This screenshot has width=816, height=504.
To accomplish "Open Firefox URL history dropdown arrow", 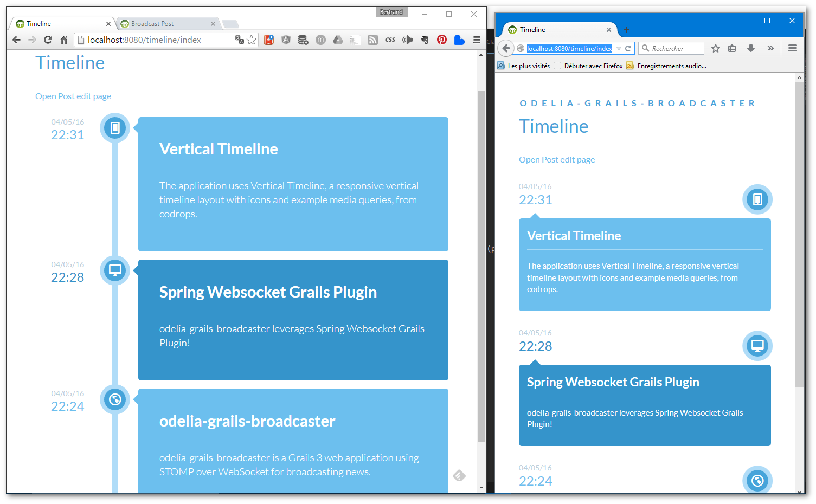I will [x=619, y=48].
